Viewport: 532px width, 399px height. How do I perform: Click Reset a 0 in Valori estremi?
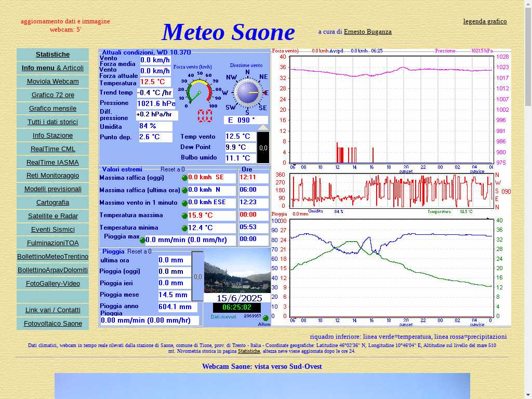tap(172, 169)
